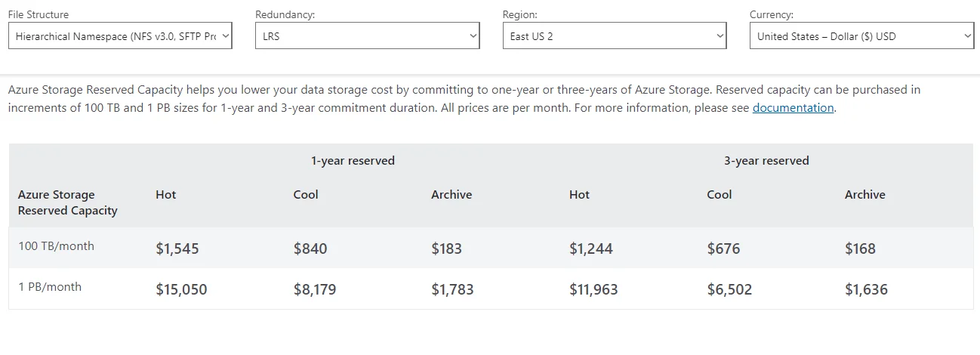Select the $15,050 price cell

(x=181, y=289)
